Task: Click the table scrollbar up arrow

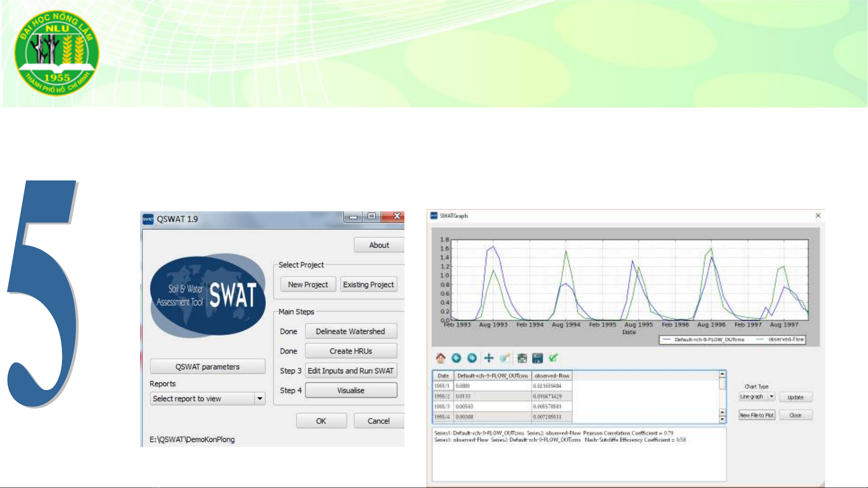Action: tap(722, 374)
